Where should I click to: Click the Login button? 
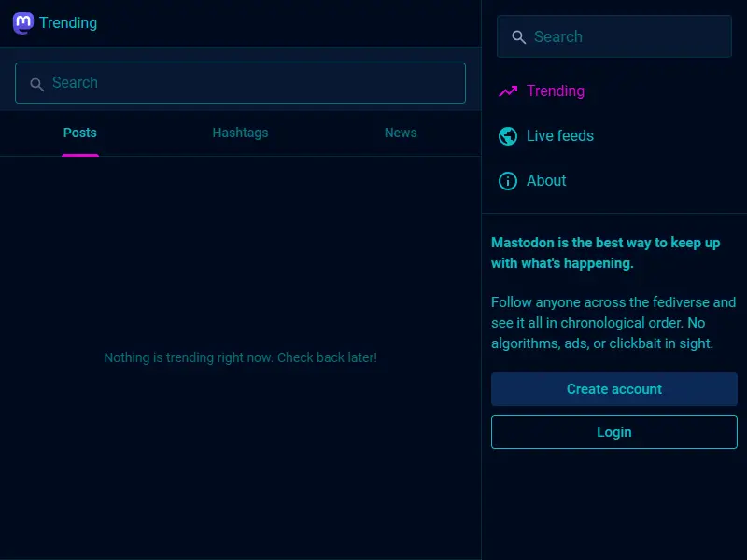point(614,432)
